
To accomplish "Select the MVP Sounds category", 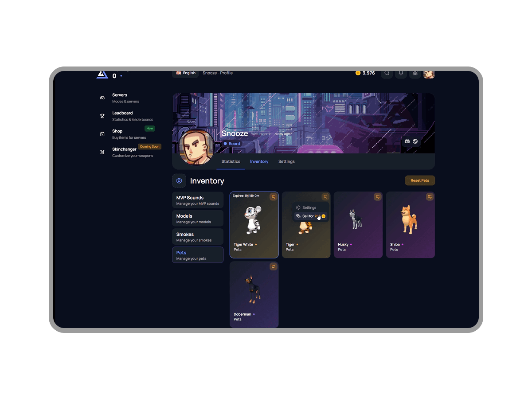I will click(x=198, y=200).
